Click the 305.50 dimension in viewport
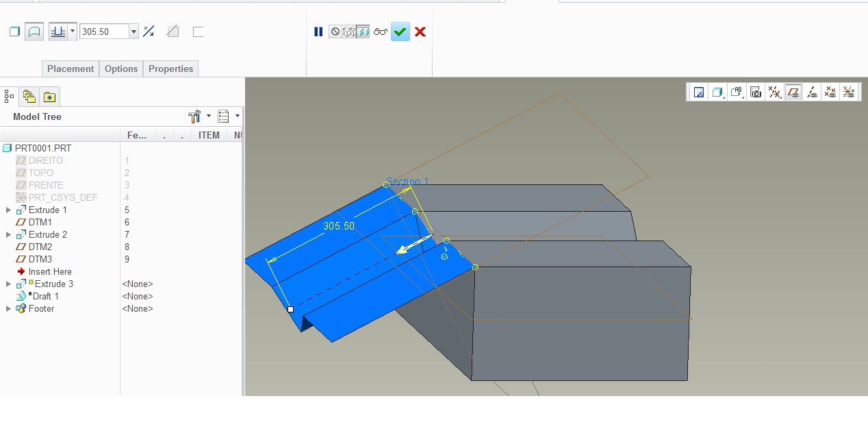 coord(339,226)
